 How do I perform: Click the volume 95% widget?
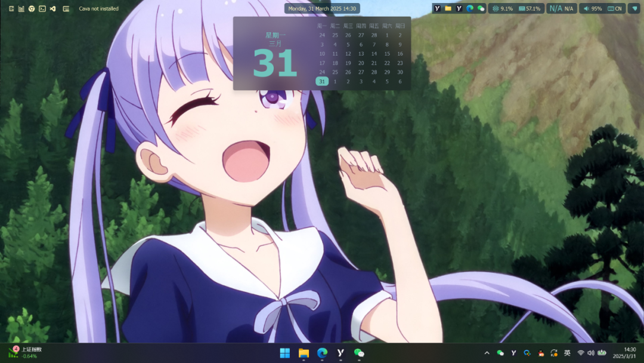click(592, 8)
